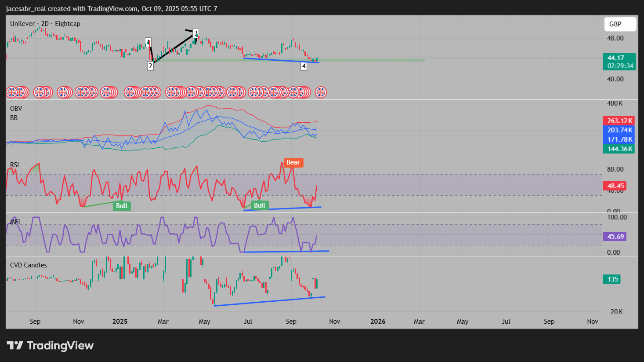Viewport: 644px width, 362px height.
Task: Click the -20K CVD axis level
Action: pyautogui.click(x=615, y=311)
